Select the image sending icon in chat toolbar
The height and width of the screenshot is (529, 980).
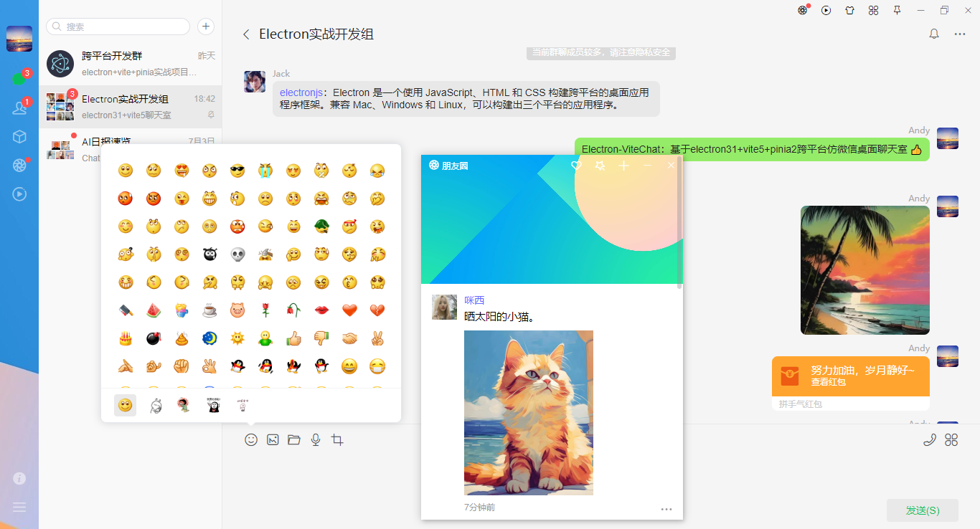pos(272,439)
